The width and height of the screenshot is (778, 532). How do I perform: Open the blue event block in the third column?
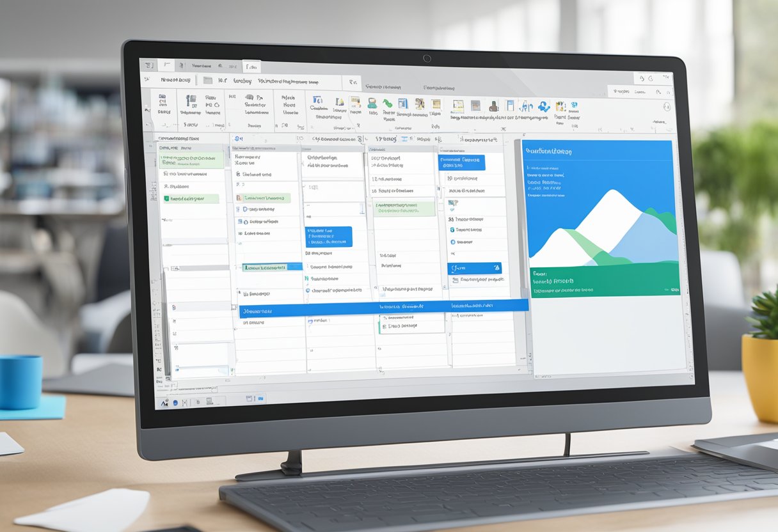[328, 236]
